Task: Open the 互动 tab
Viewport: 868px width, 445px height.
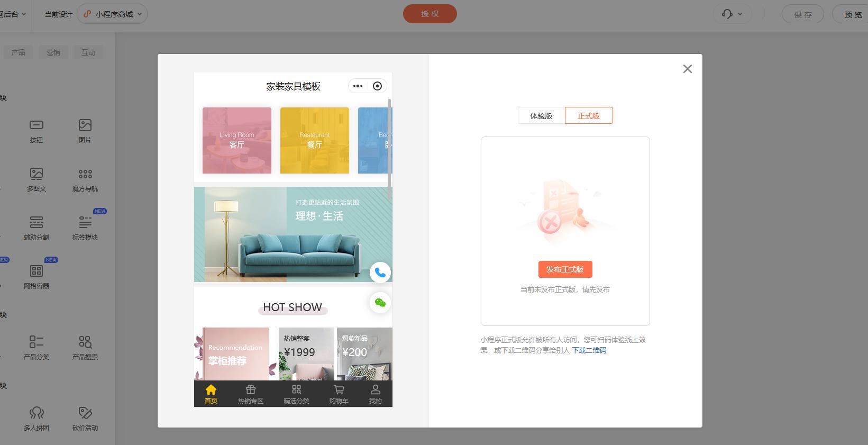Action: click(x=88, y=52)
